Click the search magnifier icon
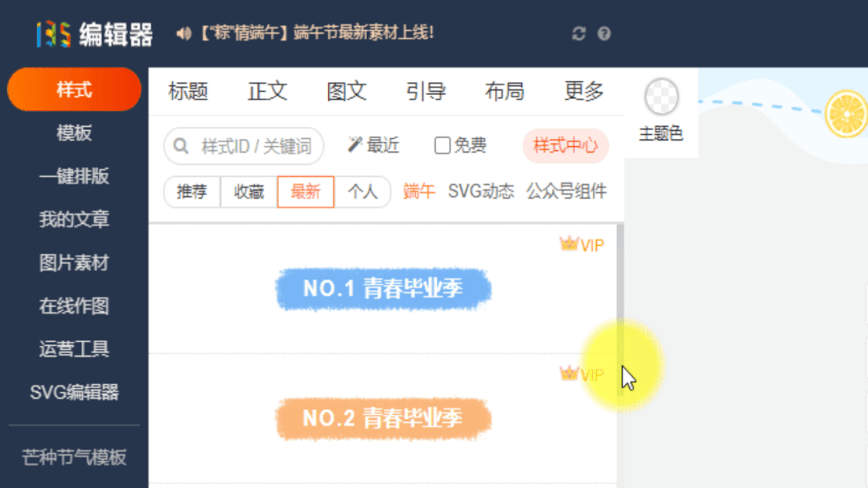Viewport: 868px width, 488px height. (180, 146)
